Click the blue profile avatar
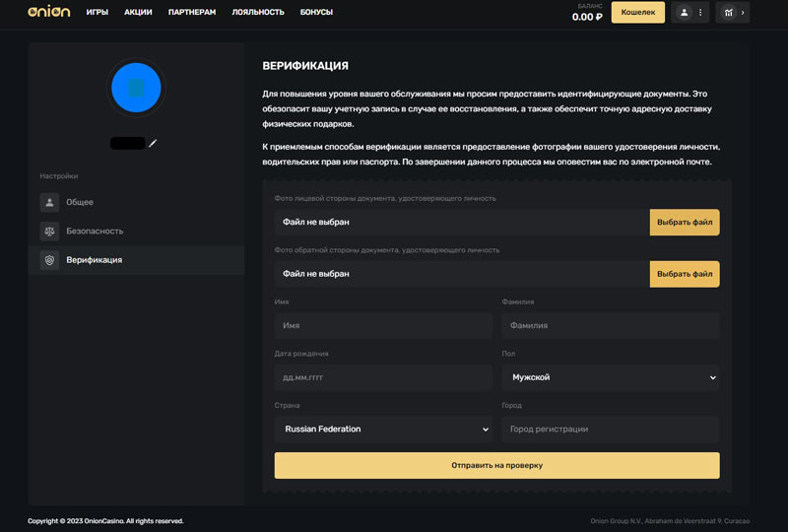 (x=136, y=87)
